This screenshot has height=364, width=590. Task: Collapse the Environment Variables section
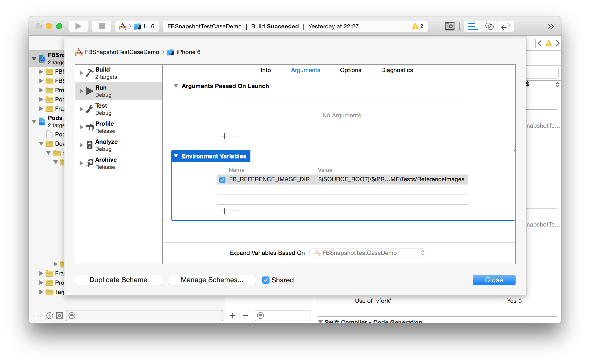click(176, 156)
